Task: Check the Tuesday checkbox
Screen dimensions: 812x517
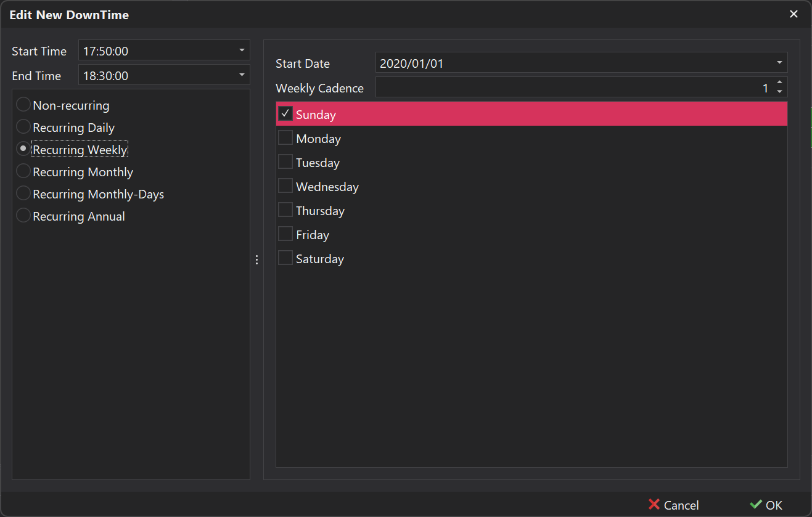Action: tap(285, 161)
